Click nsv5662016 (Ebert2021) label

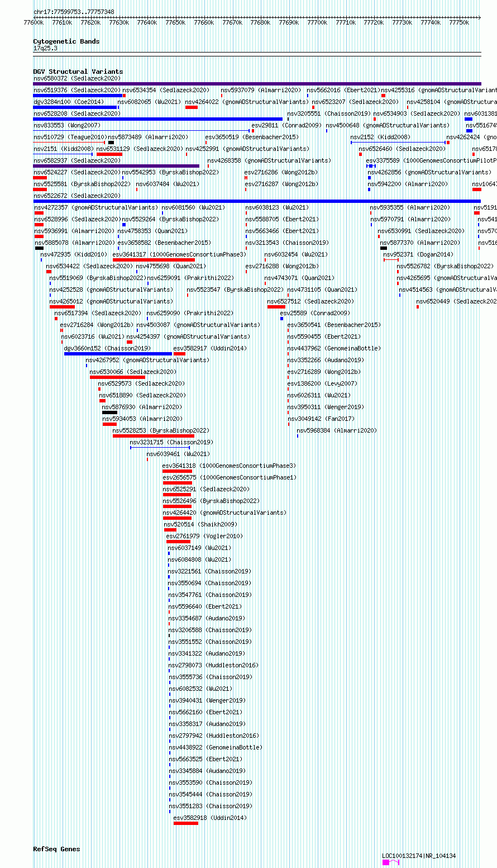(343, 90)
